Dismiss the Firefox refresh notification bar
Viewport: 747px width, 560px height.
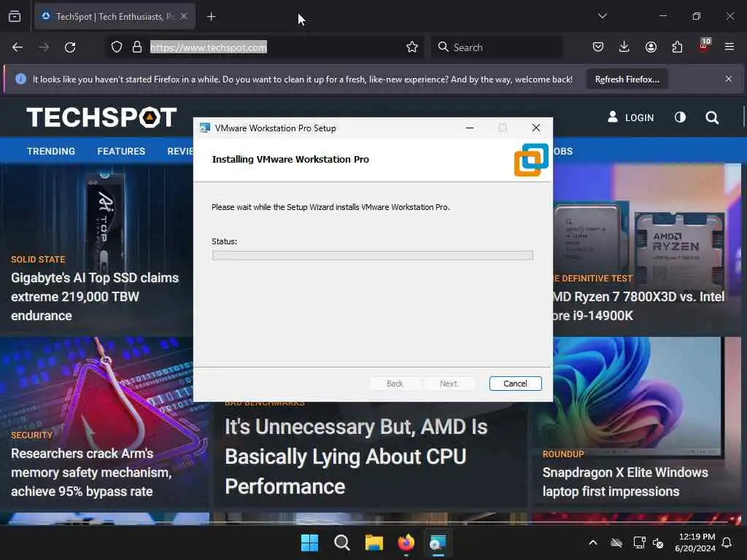pyautogui.click(x=729, y=79)
